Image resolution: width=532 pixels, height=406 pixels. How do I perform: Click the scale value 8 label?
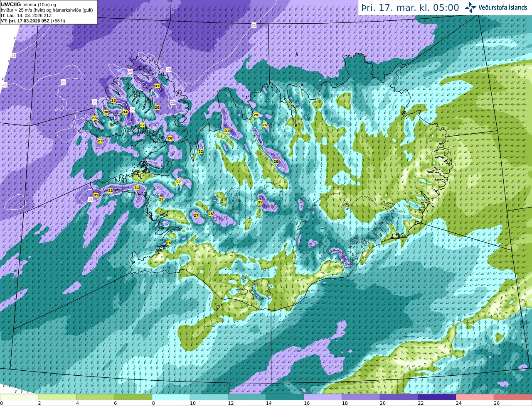point(153,403)
